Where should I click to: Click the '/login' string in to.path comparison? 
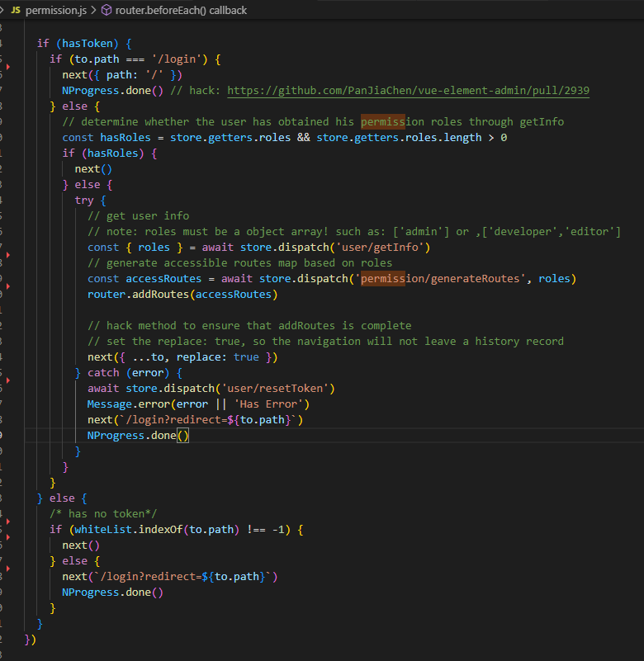(177, 59)
